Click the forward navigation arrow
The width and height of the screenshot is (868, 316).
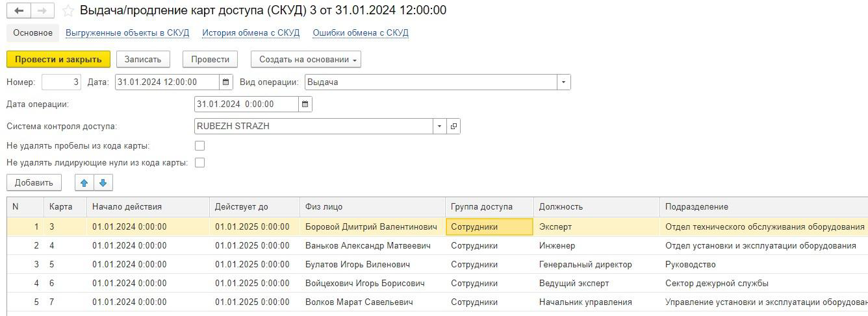pos(42,11)
